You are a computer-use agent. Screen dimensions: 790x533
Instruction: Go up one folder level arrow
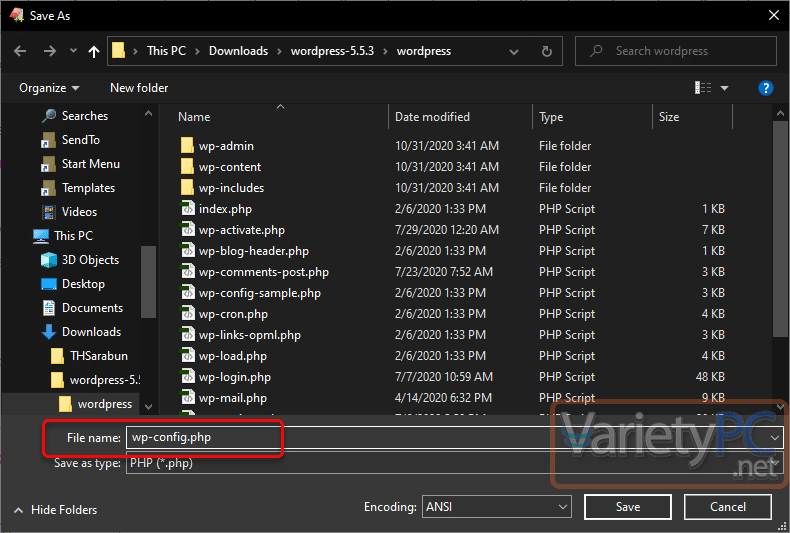(x=94, y=51)
